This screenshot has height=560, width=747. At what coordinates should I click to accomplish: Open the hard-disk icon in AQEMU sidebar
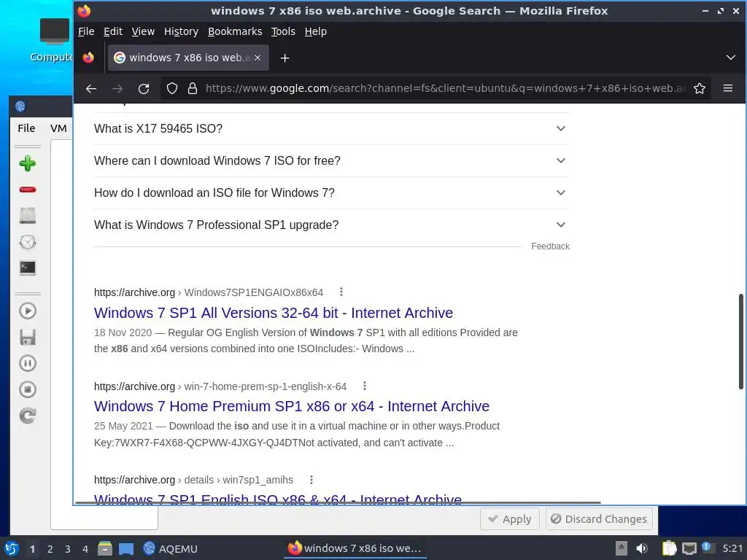click(x=28, y=215)
